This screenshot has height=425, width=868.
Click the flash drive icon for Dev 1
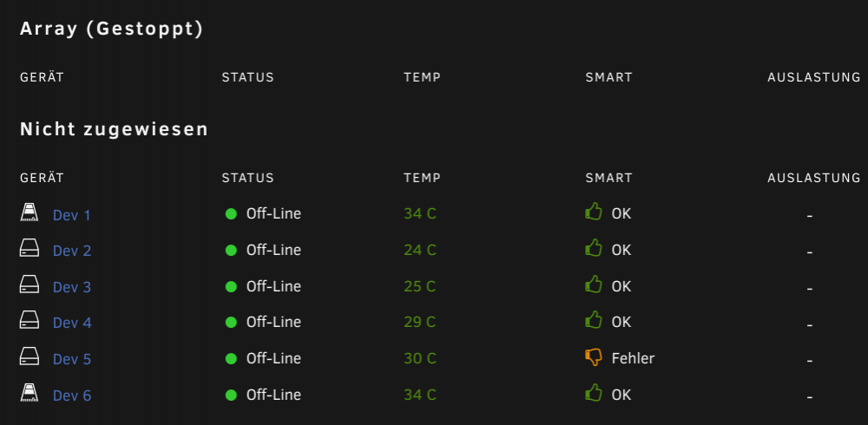(30, 212)
